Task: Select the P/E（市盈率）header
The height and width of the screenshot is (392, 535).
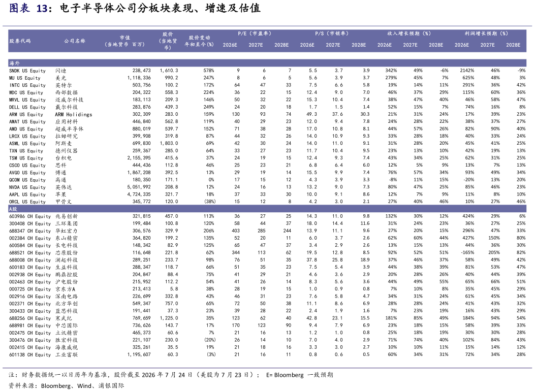Action: click(x=255, y=34)
